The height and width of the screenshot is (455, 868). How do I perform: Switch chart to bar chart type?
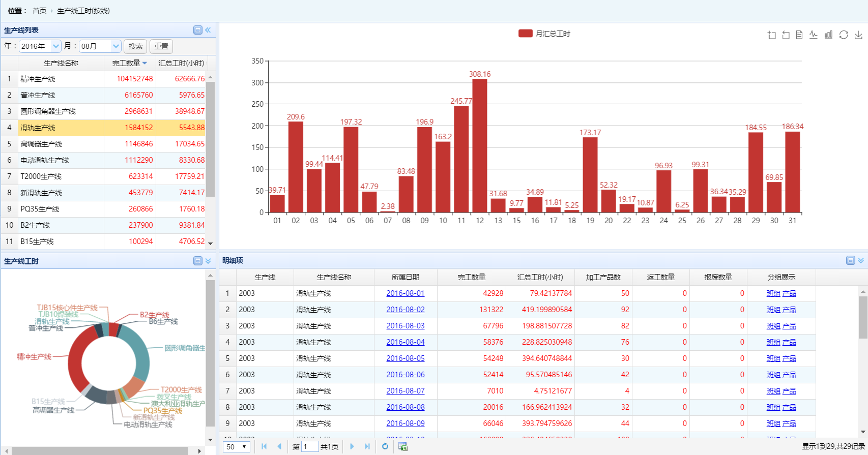coord(828,35)
